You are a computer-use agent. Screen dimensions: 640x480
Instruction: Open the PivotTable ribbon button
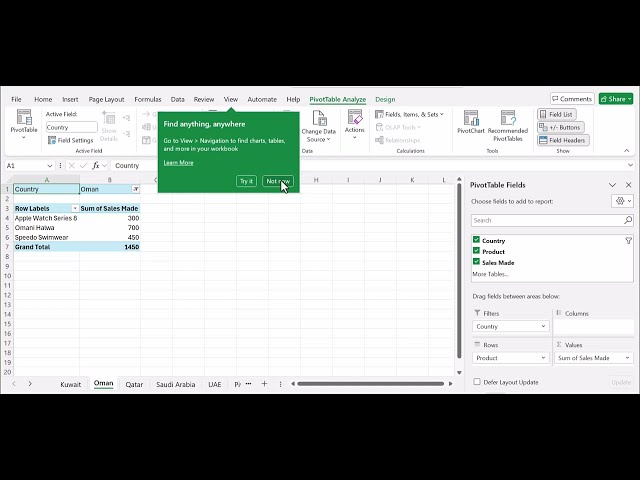point(24,124)
